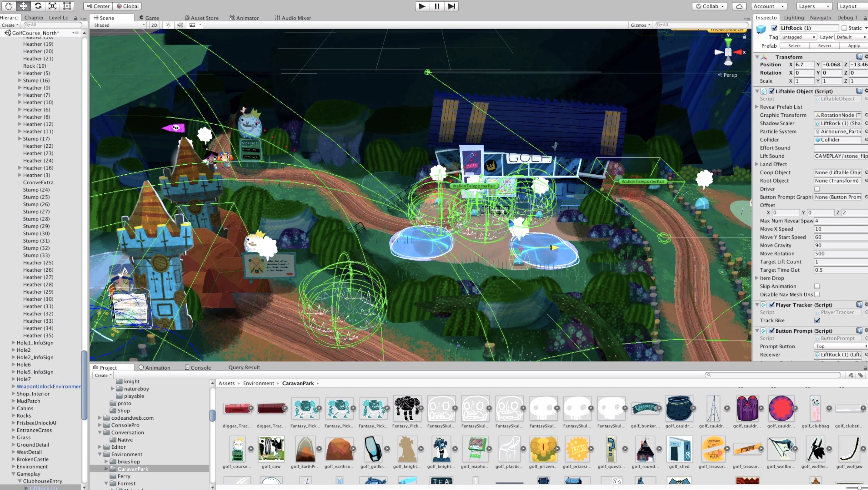Image resolution: width=868 pixels, height=490 pixels.
Task: Toggle scene lighting sun icon
Action: tap(169, 25)
